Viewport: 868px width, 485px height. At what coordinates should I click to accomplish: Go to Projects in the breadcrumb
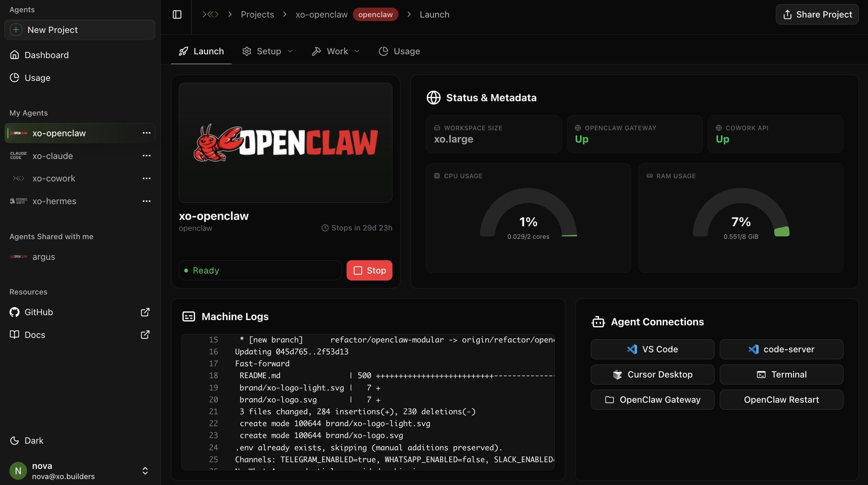257,14
